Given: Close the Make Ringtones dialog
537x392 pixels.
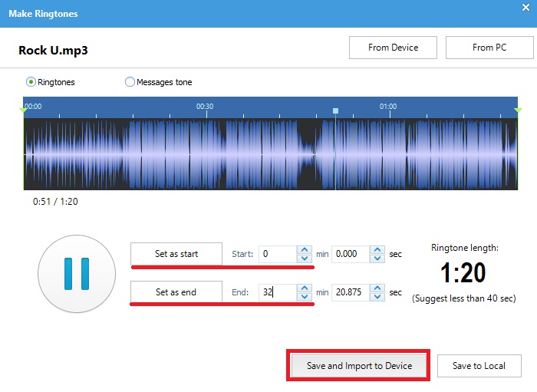Looking at the screenshot, I should pyautogui.click(x=523, y=12).
